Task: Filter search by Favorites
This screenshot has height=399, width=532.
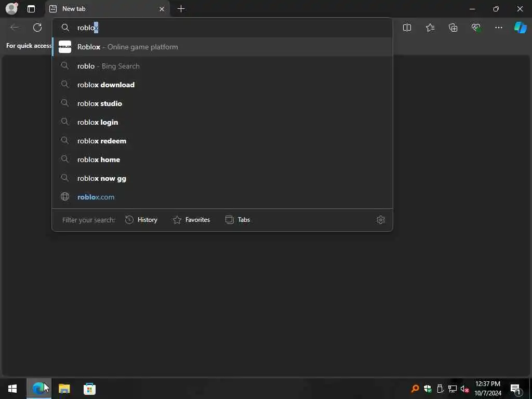Action: [x=191, y=220]
